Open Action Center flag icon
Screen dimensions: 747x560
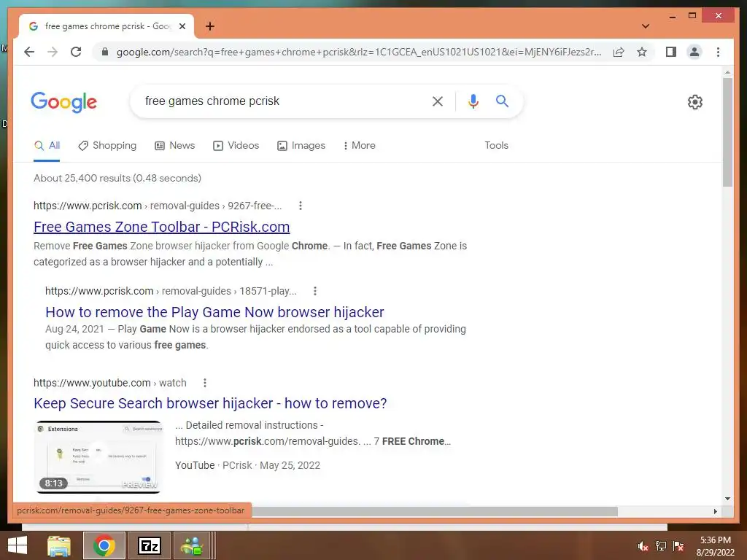[x=678, y=546]
